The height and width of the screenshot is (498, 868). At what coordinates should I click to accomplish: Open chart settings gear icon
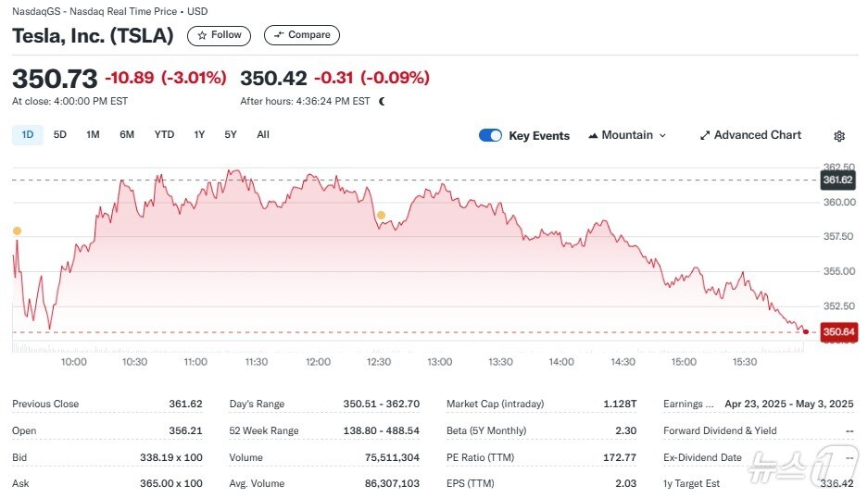tap(839, 136)
